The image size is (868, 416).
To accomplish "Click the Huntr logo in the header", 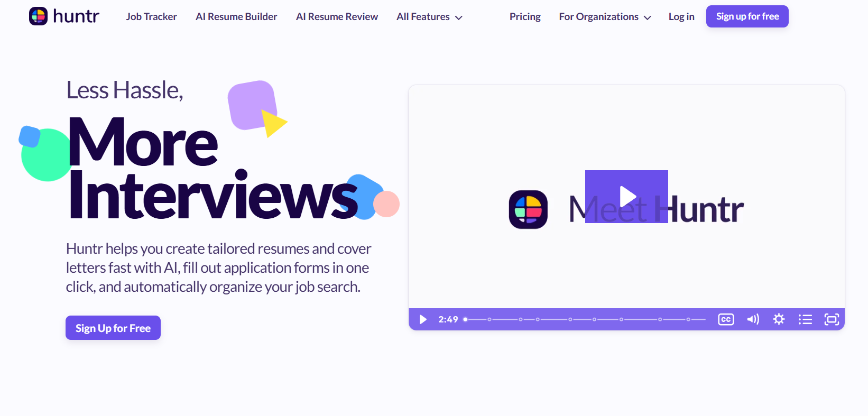I will (x=64, y=16).
